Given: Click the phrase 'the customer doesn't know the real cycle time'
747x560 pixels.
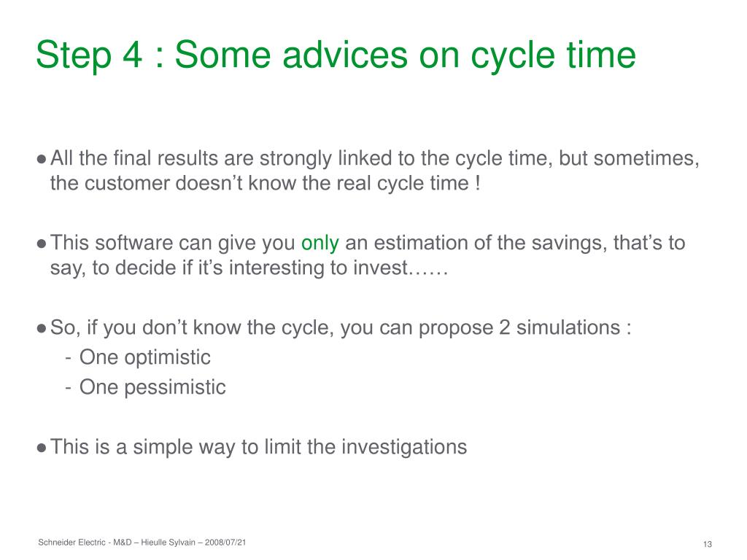Looking at the screenshot, I should coord(260,183).
